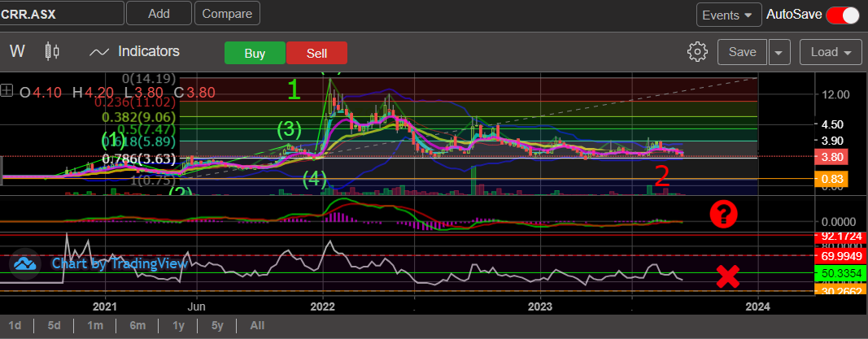Click the CRR.ASX symbol input field
Screen dimensions: 868x339
(62, 14)
